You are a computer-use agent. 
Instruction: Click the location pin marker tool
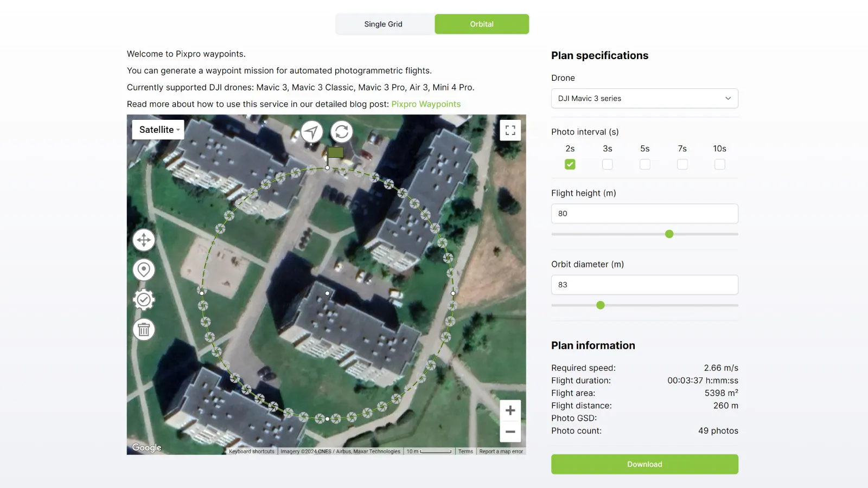[144, 269]
